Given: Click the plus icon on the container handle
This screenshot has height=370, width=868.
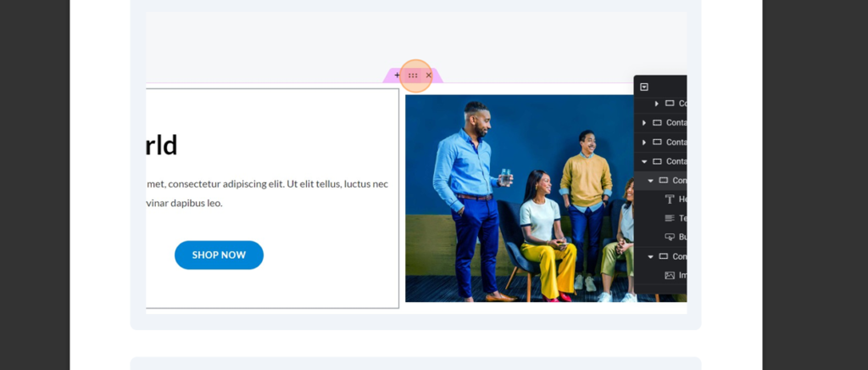Looking at the screenshot, I should pos(397,76).
